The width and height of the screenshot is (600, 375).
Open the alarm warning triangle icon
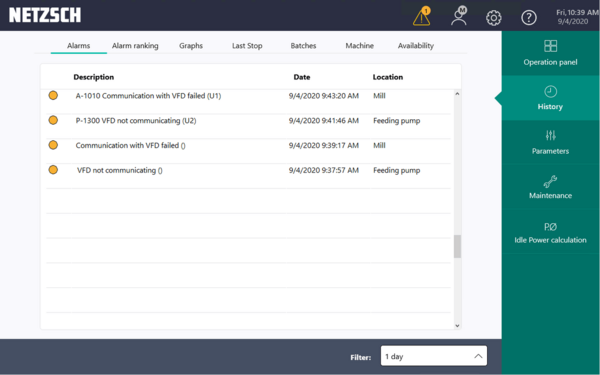coord(422,16)
